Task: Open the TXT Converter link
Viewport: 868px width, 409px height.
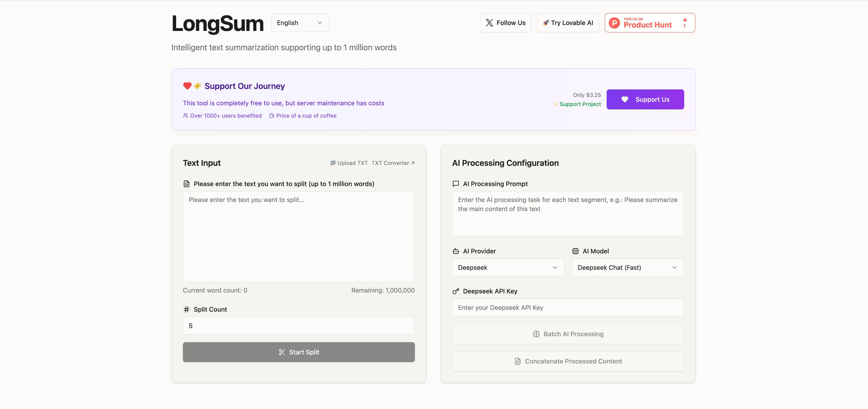Action: (393, 163)
